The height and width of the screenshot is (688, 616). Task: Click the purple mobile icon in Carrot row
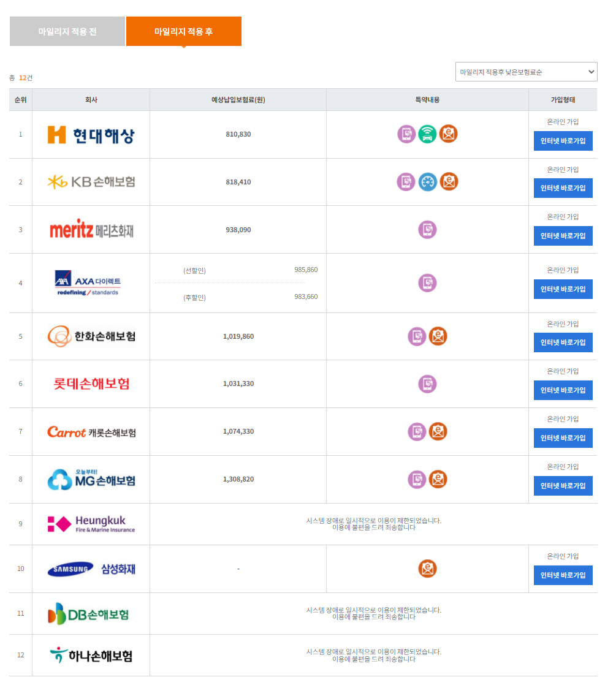click(417, 432)
